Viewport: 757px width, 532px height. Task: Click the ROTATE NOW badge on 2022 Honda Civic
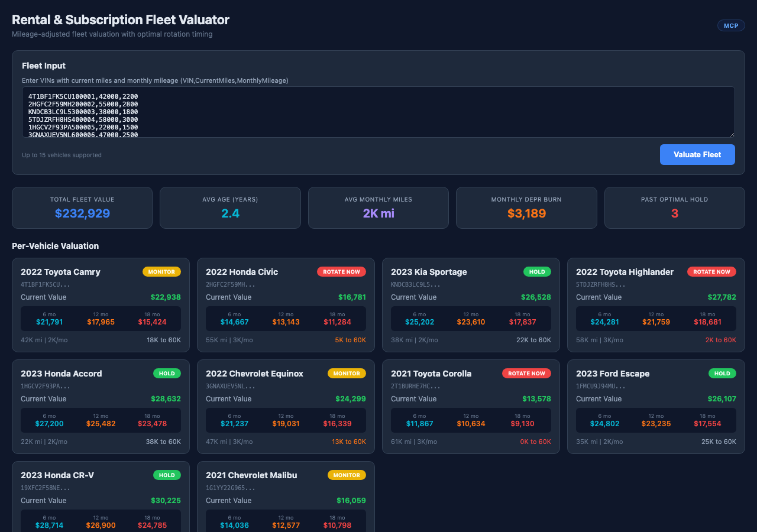[x=342, y=271]
